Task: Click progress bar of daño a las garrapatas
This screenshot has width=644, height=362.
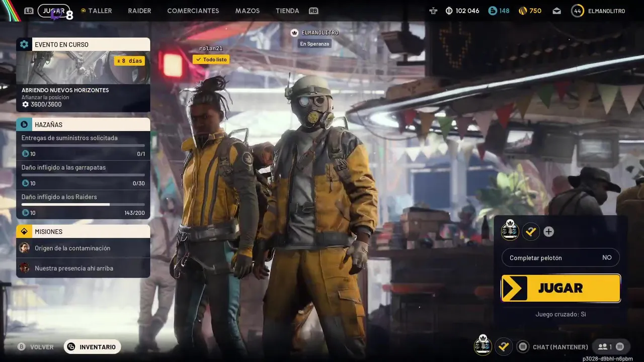Action: [83, 175]
